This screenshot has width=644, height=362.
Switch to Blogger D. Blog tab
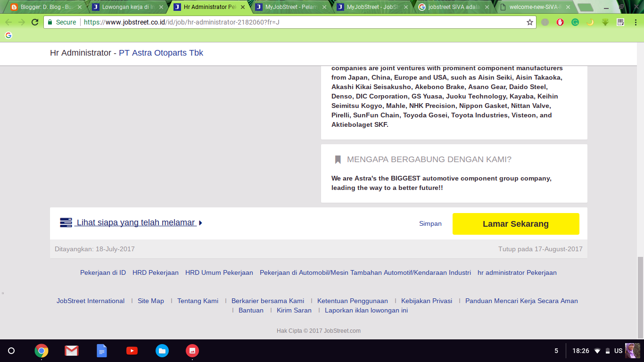pyautogui.click(x=46, y=7)
